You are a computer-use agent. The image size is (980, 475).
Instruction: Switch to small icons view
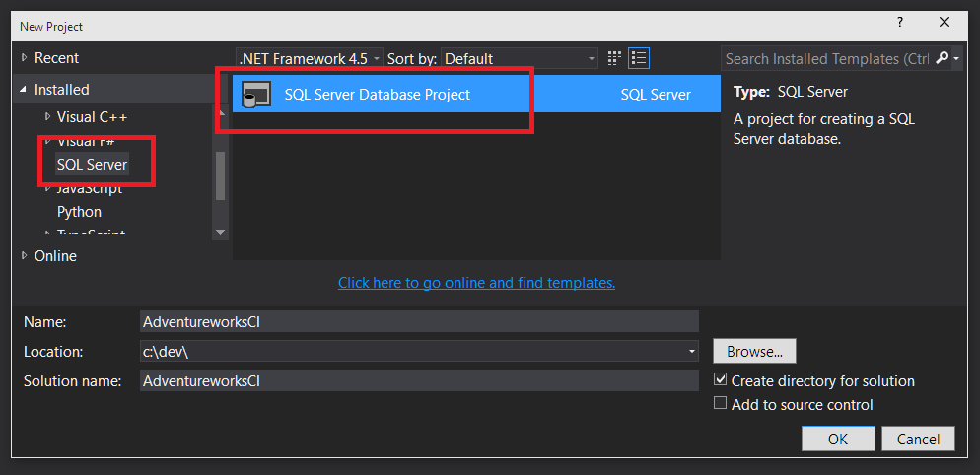coord(615,58)
